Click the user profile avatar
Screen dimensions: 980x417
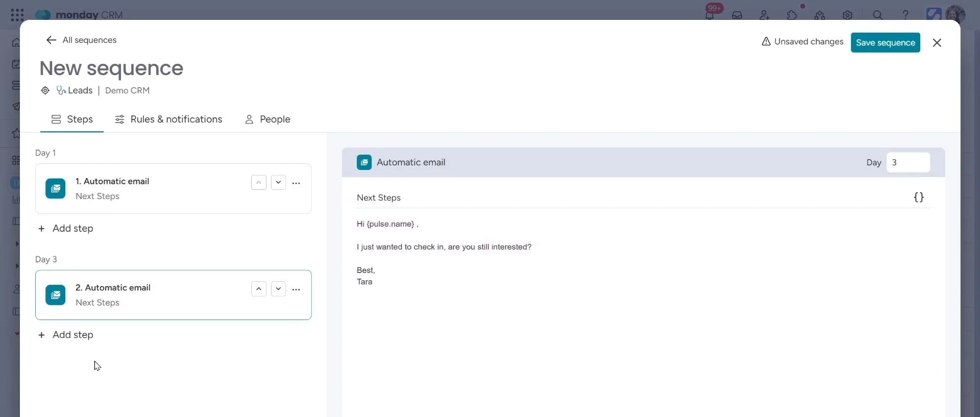coord(955,14)
